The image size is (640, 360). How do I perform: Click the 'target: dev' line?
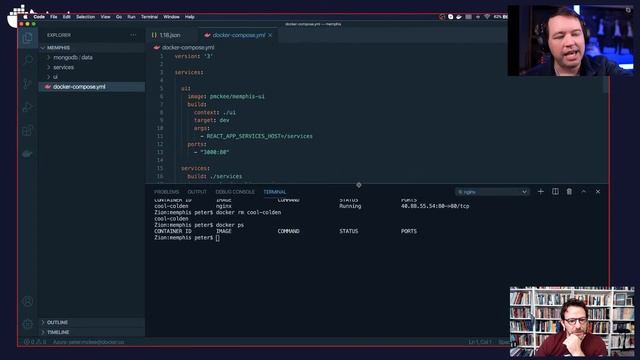click(x=211, y=120)
